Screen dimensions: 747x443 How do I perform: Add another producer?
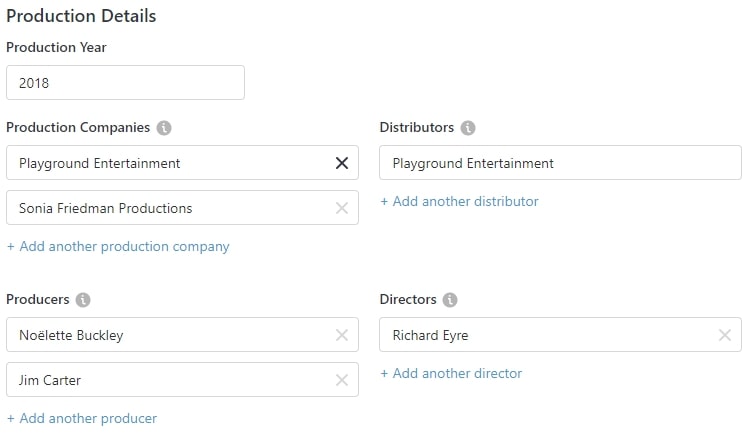(x=82, y=418)
